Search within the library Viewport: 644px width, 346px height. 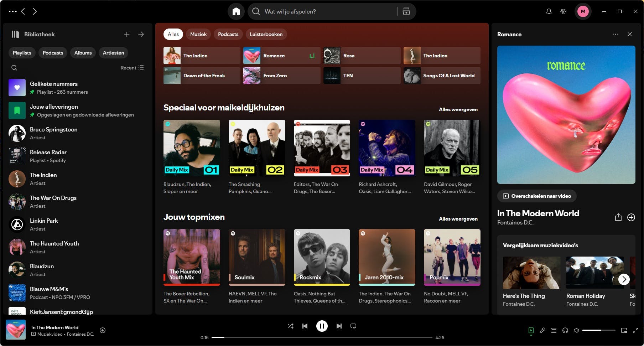coord(14,68)
